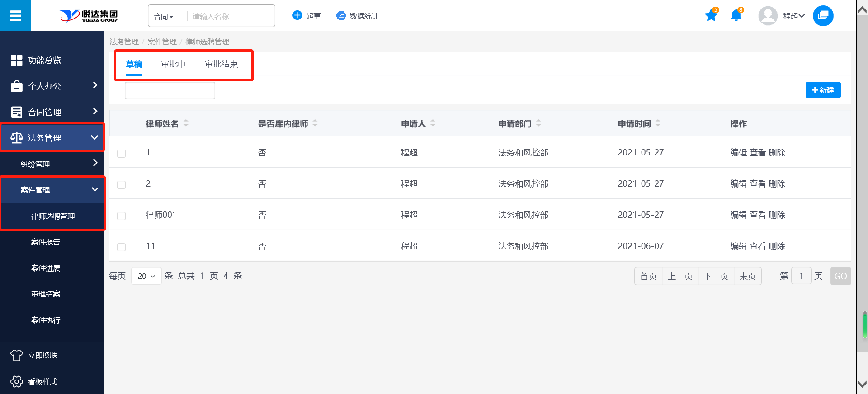Open the 合同 search type dropdown
The width and height of the screenshot is (868, 394).
coord(164,17)
